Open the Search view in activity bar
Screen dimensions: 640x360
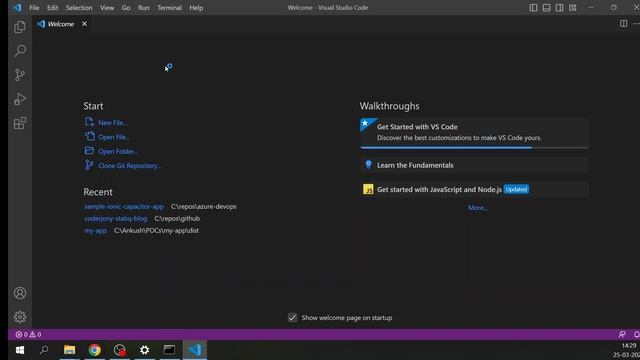(x=20, y=51)
